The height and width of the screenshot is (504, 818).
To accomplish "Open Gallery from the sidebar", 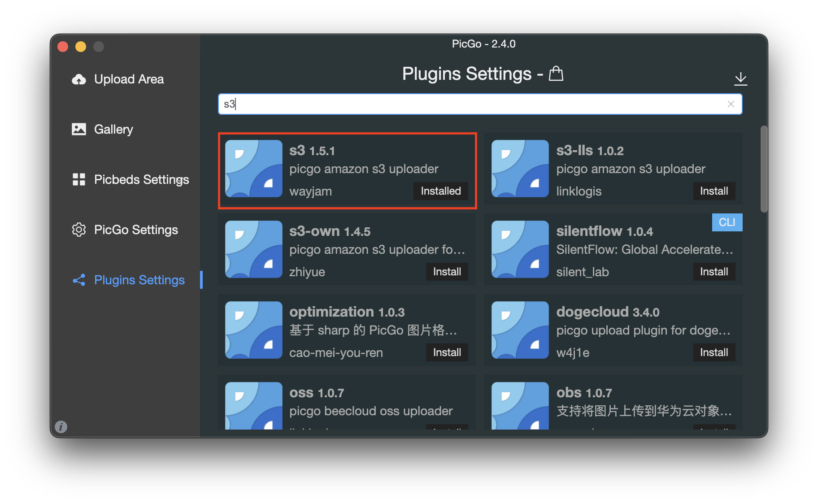I will [113, 129].
